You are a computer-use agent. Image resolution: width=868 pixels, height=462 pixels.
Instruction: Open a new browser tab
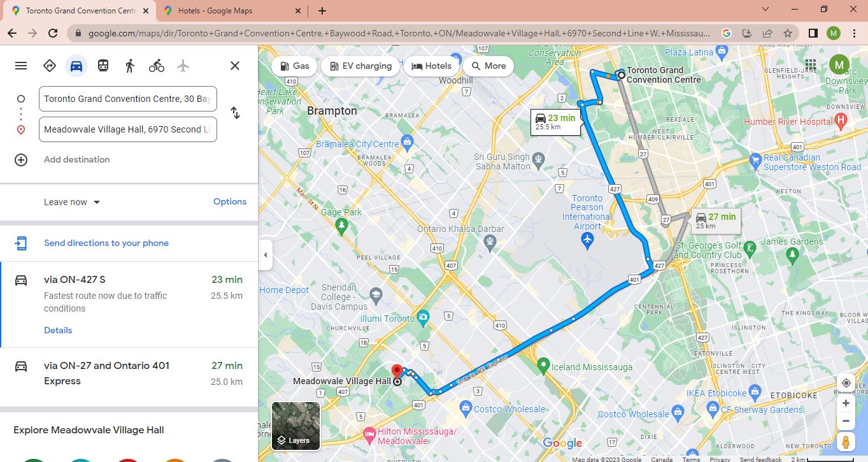[322, 11]
